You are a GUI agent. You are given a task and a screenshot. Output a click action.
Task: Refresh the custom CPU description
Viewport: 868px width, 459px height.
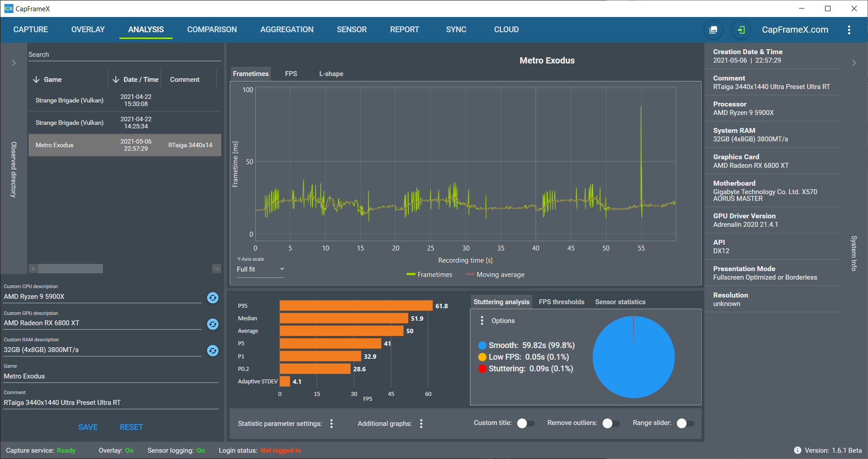pyautogui.click(x=213, y=297)
